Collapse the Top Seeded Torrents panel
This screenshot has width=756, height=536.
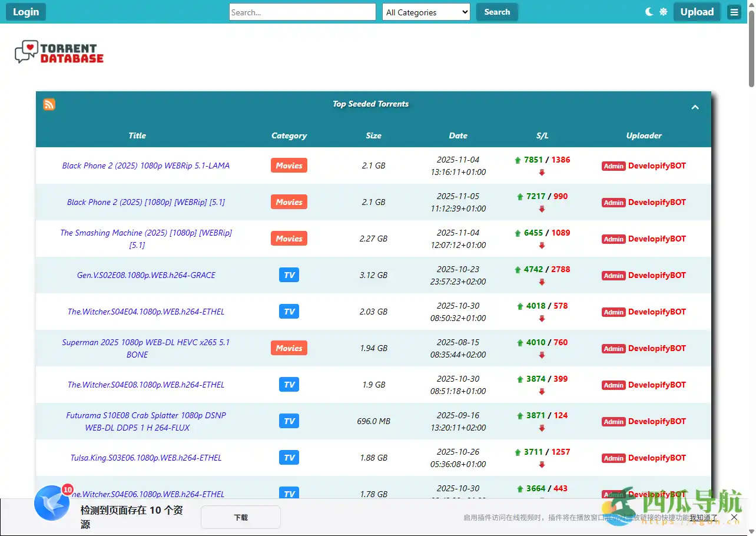[x=695, y=107]
